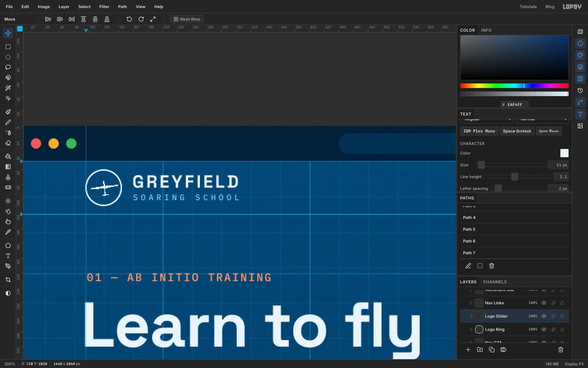Screen dimensions: 588x368
Task: Open the Tutorials link
Action: 528,7
